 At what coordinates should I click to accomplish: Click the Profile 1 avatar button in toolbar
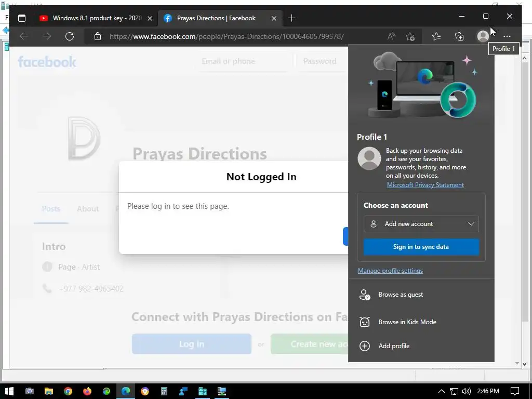[483, 36]
